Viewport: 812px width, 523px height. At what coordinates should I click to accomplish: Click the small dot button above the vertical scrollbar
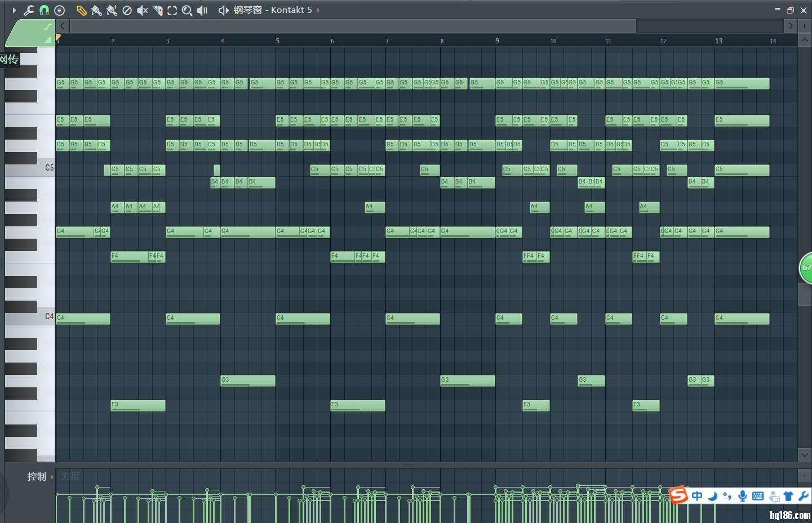point(804,26)
